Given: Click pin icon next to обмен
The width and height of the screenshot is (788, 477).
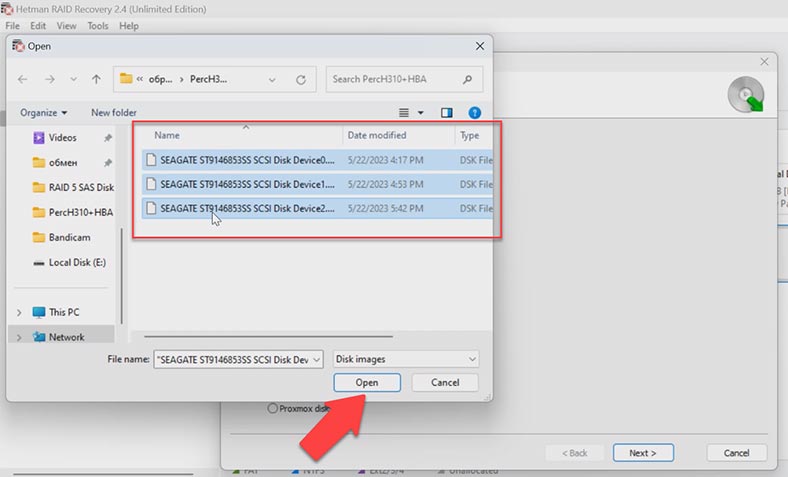Looking at the screenshot, I should click(x=108, y=162).
